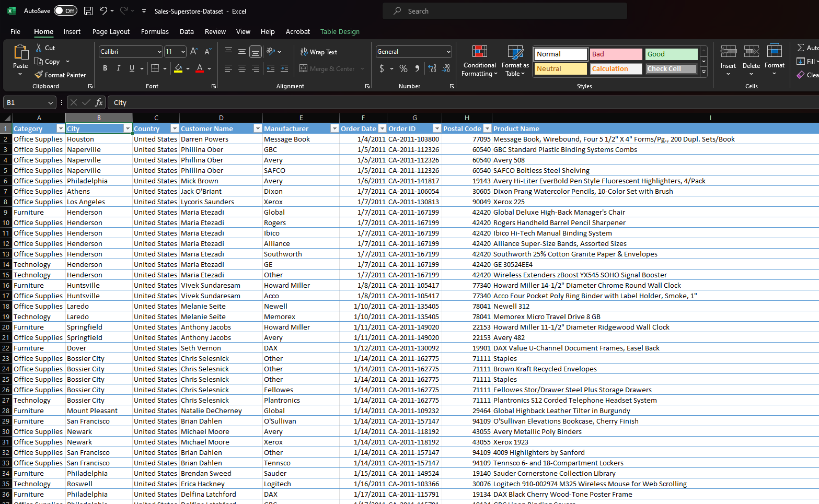The width and height of the screenshot is (819, 504).
Task: Click the Merge & Center button
Action: [x=327, y=68]
